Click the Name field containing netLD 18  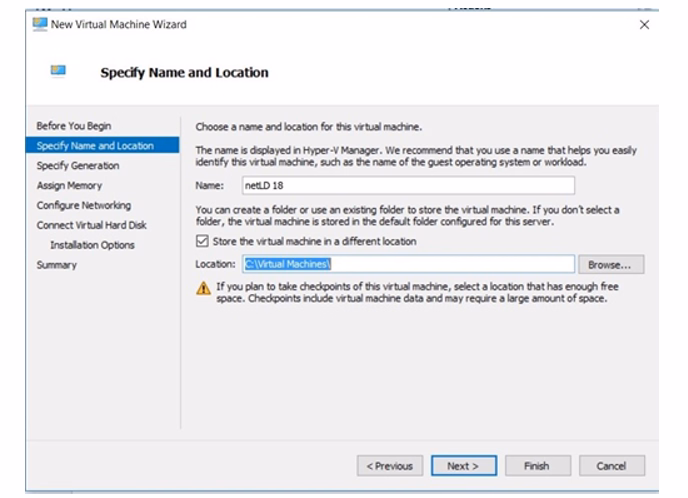pyautogui.click(x=408, y=185)
